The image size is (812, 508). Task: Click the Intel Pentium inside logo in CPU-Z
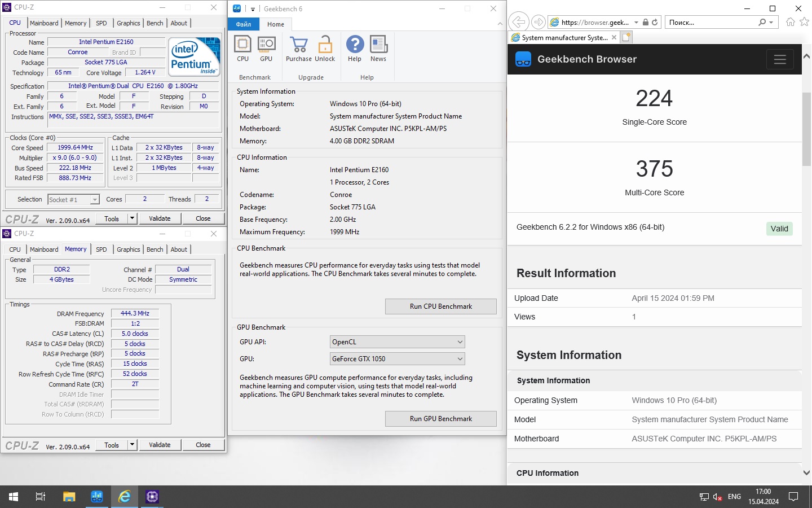[x=194, y=56]
